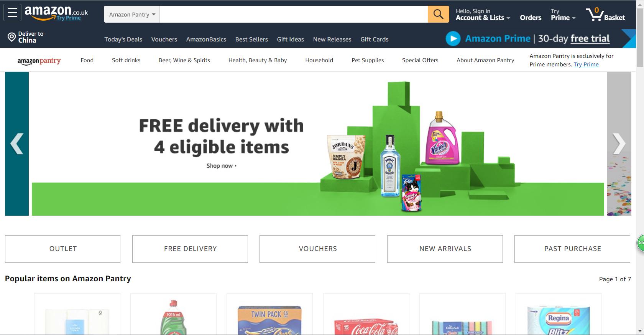Go to the Household category
This screenshot has width=644, height=335.
319,60
